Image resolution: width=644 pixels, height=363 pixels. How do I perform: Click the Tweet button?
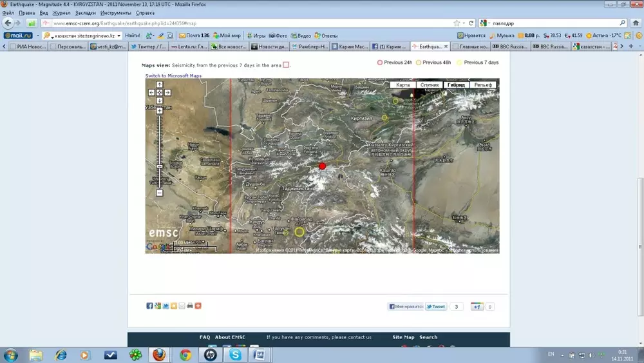pyautogui.click(x=436, y=307)
